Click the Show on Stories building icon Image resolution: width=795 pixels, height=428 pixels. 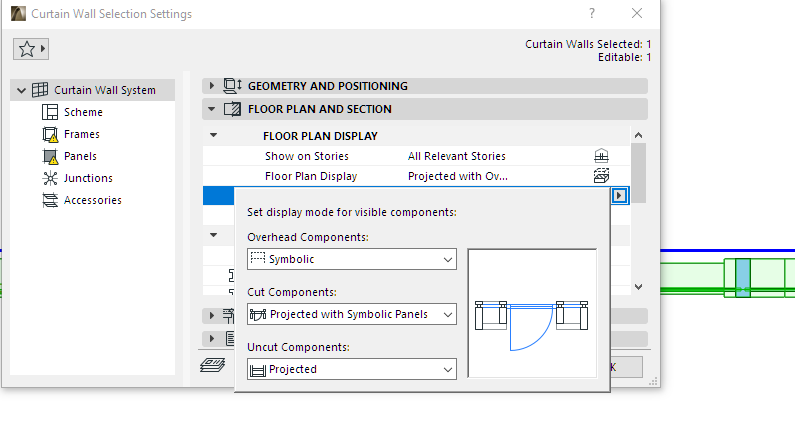601,156
